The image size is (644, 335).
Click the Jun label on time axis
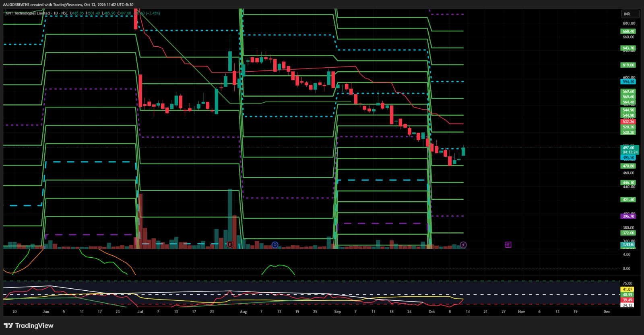46,311
